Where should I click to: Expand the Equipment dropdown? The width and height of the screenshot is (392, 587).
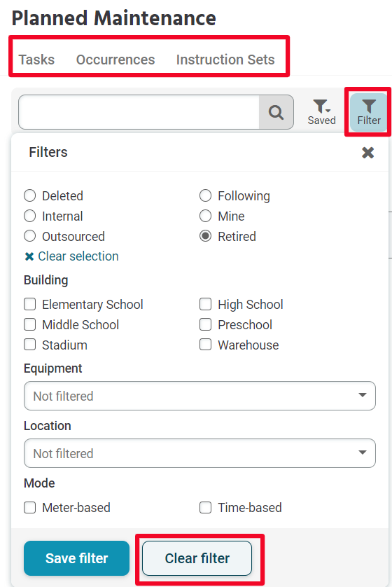click(x=199, y=396)
